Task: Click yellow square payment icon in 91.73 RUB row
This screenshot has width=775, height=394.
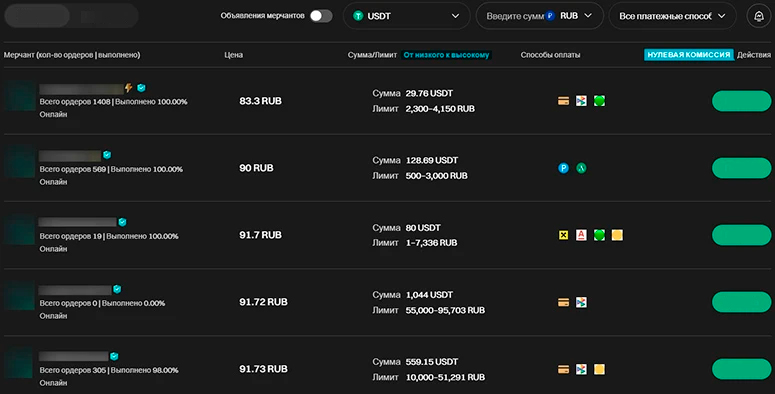Action: click(599, 369)
